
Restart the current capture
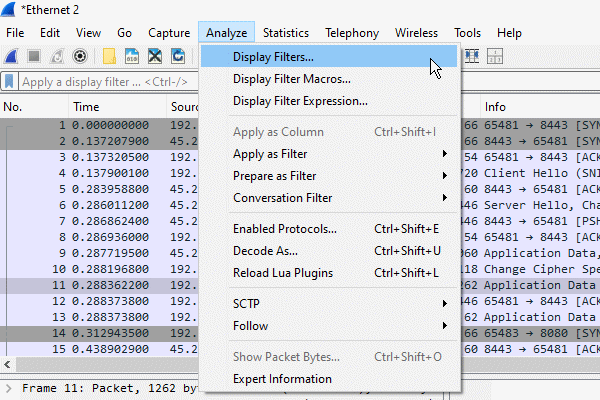click(57, 57)
